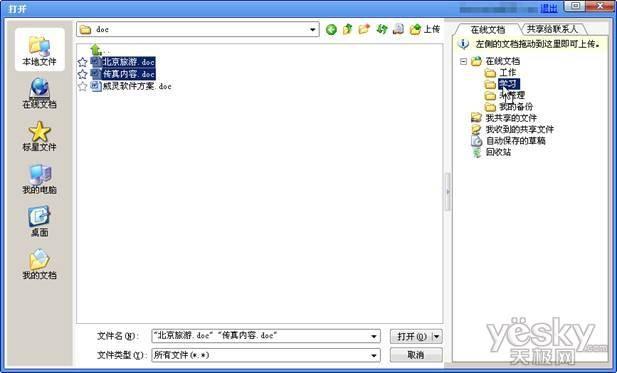Image resolution: width=617 pixels, height=373 pixels.
Task: Open 在线文档 from the left sidebar
Action: coord(39,93)
